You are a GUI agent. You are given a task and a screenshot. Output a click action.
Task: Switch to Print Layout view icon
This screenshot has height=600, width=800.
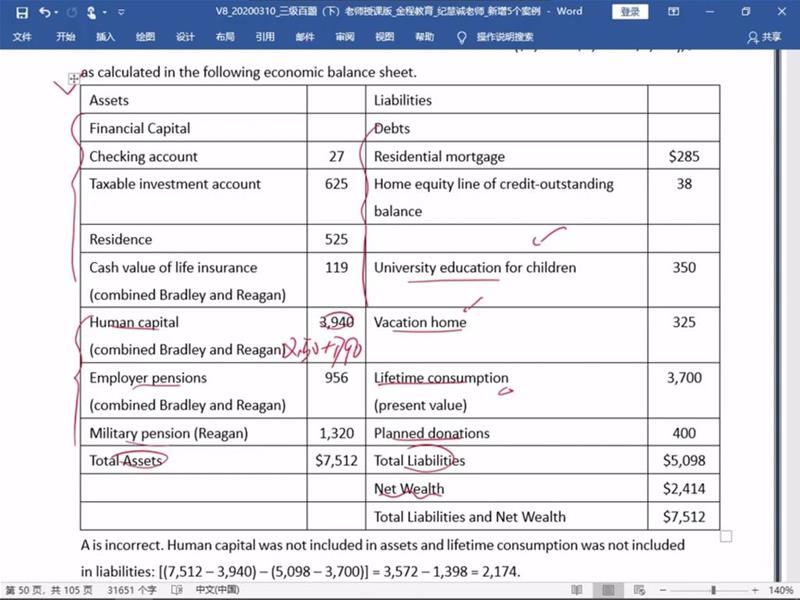point(608,590)
